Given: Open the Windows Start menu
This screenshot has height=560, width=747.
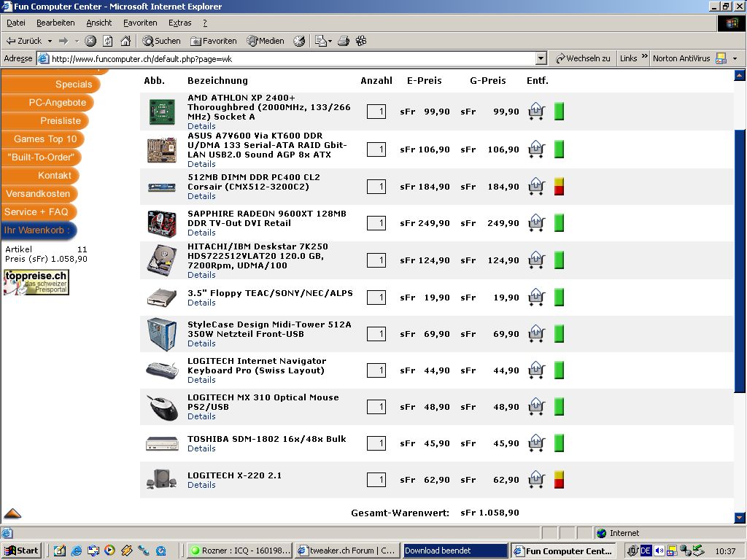Looking at the screenshot, I should (x=21, y=551).
